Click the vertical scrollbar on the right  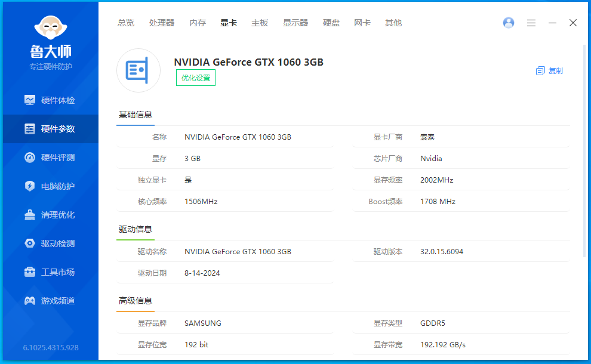tap(584, 149)
